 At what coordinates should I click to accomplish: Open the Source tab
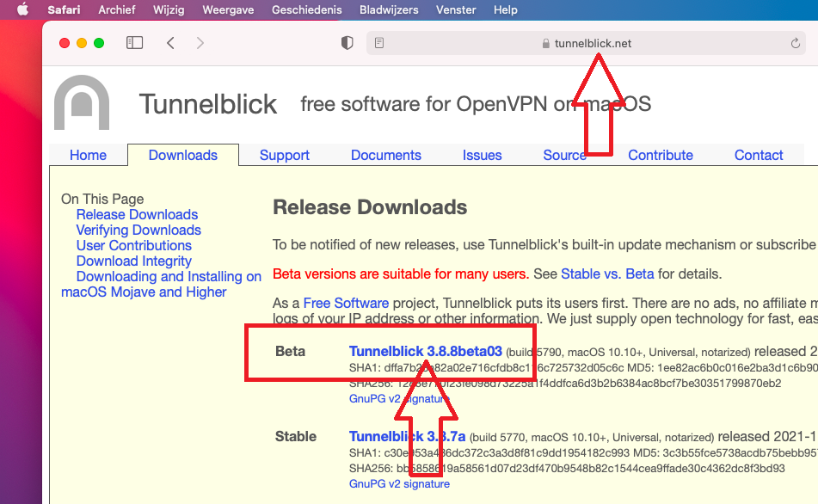tap(564, 155)
